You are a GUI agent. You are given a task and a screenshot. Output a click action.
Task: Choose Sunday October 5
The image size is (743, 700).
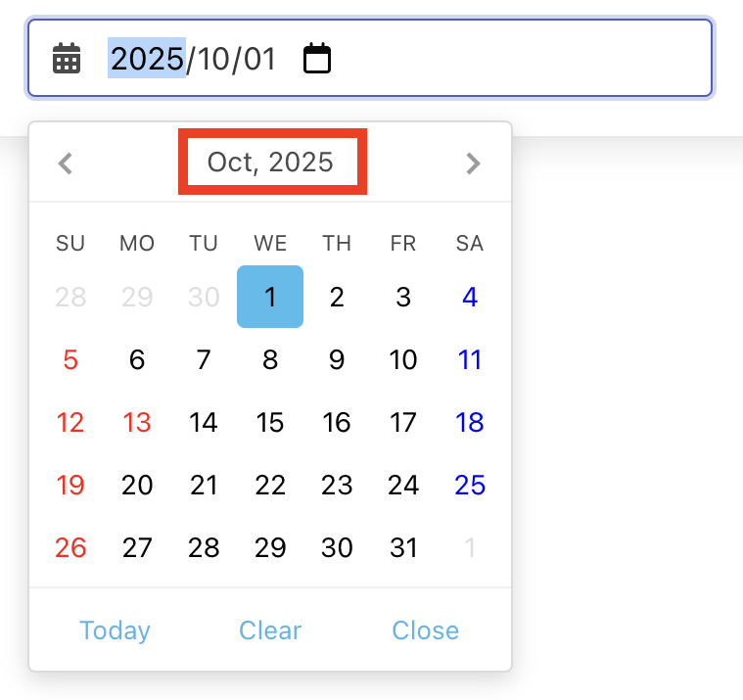[70, 359]
